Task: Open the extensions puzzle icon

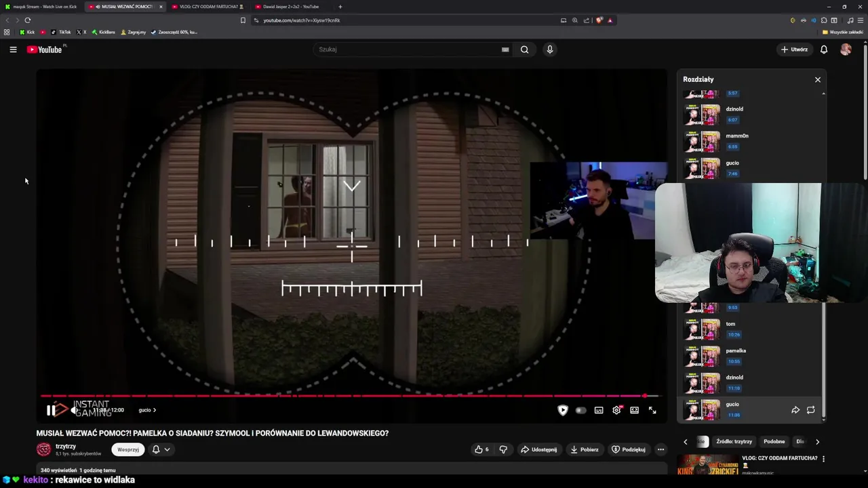Action: [824, 20]
